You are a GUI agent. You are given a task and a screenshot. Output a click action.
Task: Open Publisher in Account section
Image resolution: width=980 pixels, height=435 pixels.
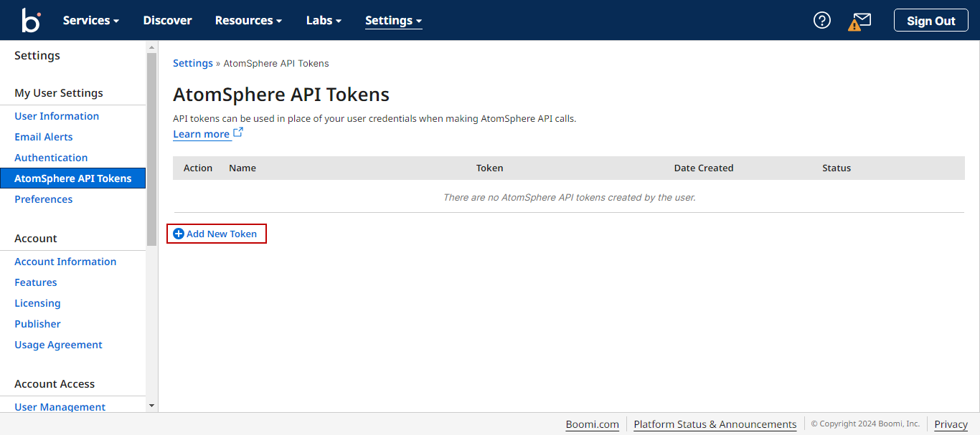tap(37, 324)
